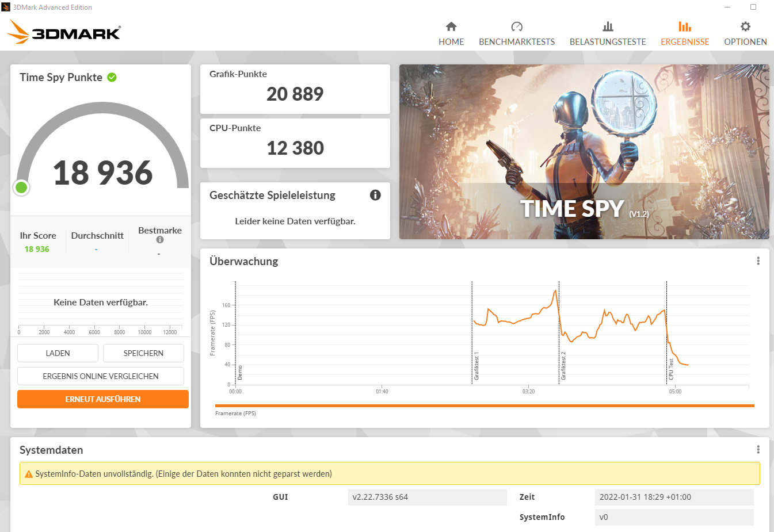The height and width of the screenshot is (532, 774).
Task: Click the 3DMark title bar app icon
Action: tap(6, 7)
